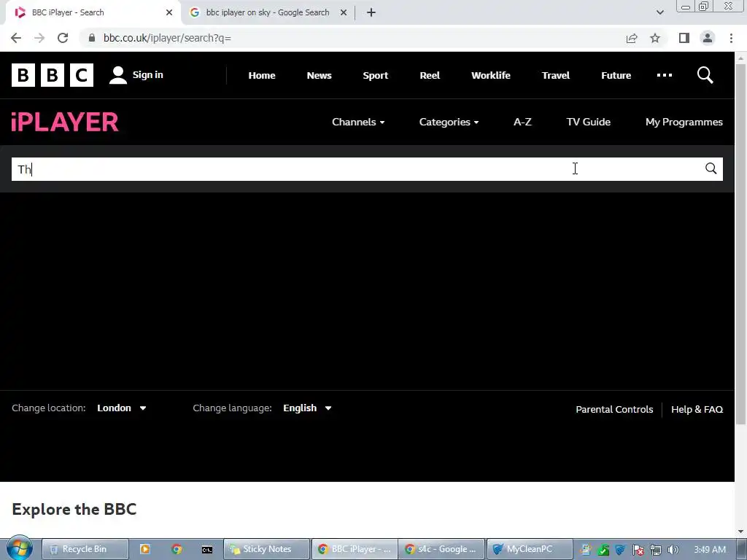Viewport: 747px width, 560px height.
Task: Change location London dropdown
Action: [122, 408]
